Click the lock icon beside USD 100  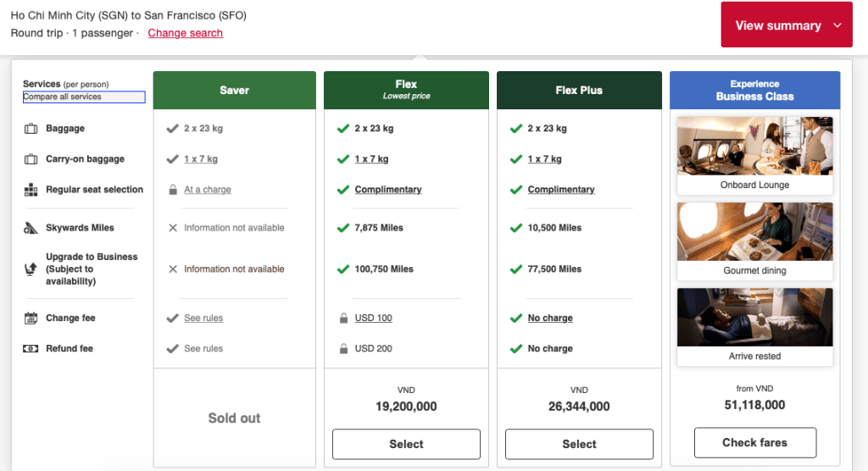[343, 319]
